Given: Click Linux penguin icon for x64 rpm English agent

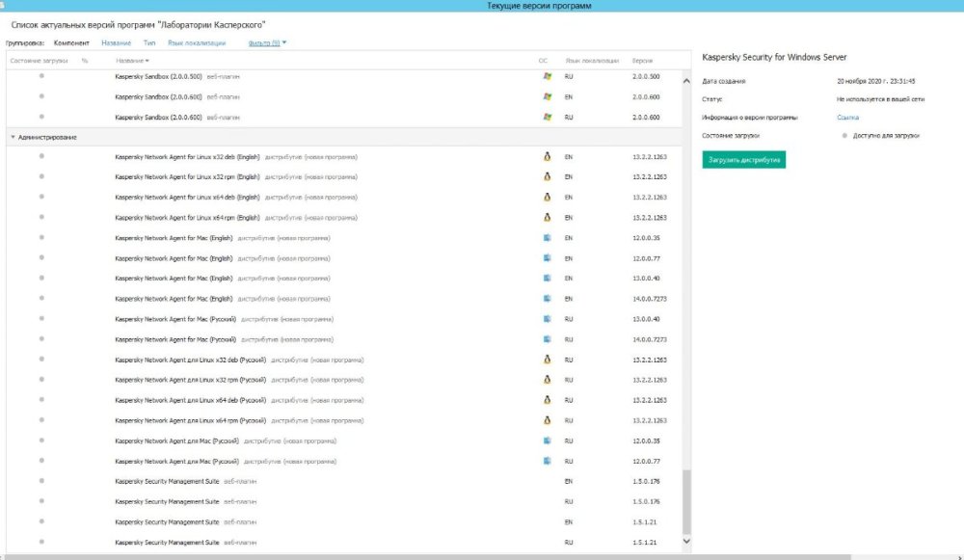Looking at the screenshot, I should pos(548,217).
